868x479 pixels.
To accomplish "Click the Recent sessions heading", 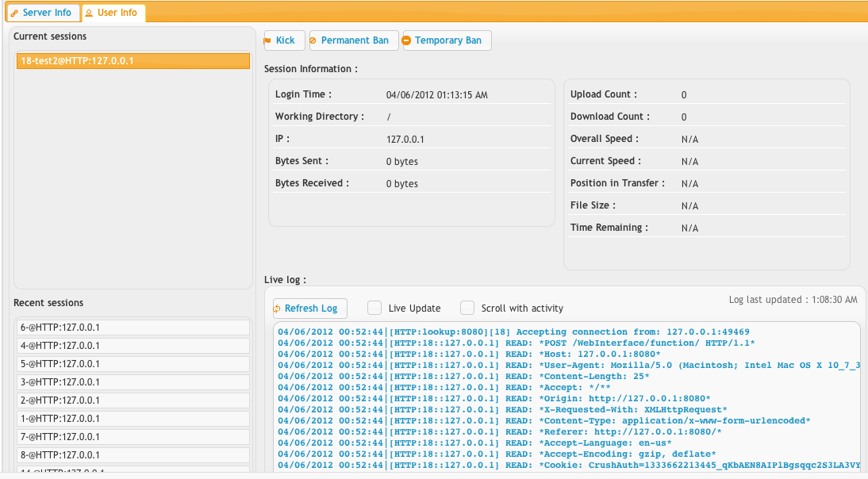I will tap(48, 303).
